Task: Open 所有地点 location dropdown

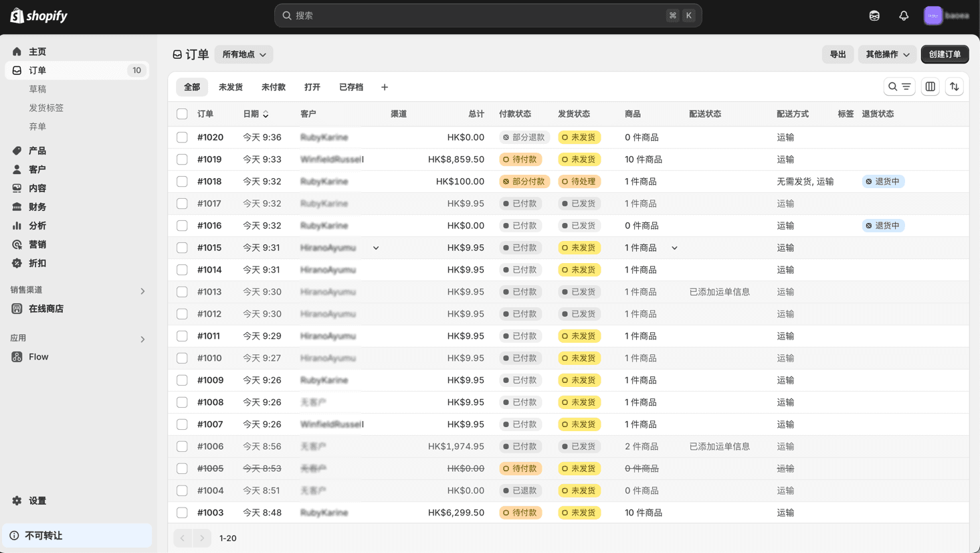Action: pos(243,54)
